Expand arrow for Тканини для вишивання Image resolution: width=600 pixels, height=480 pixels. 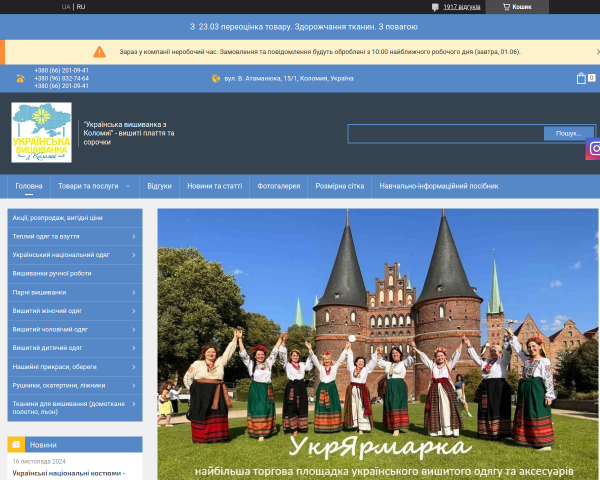click(x=134, y=404)
